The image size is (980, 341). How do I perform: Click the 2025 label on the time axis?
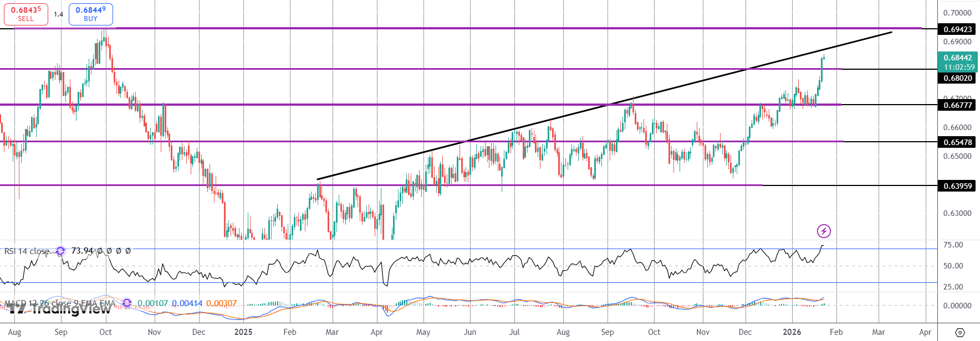click(243, 332)
